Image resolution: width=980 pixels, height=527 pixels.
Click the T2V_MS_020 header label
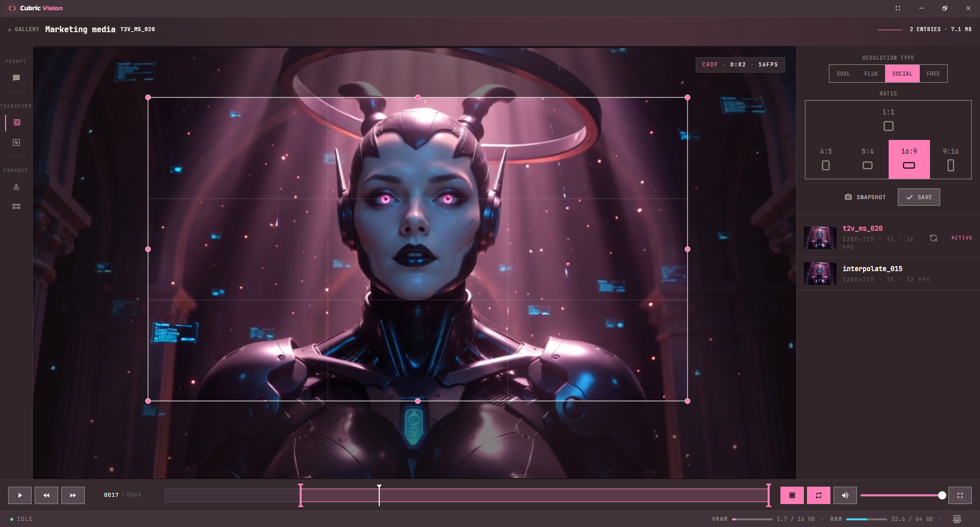[138, 30]
